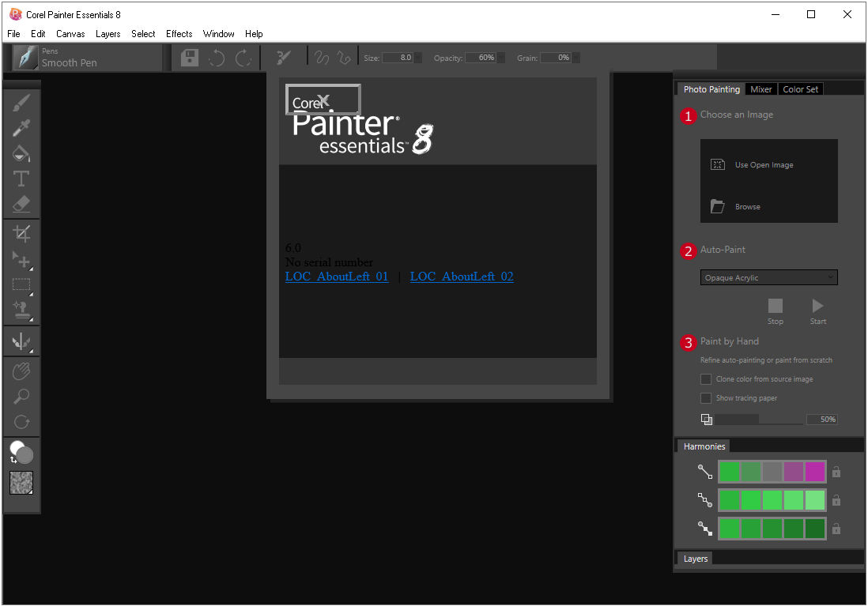Click the Size value field

(398, 58)
